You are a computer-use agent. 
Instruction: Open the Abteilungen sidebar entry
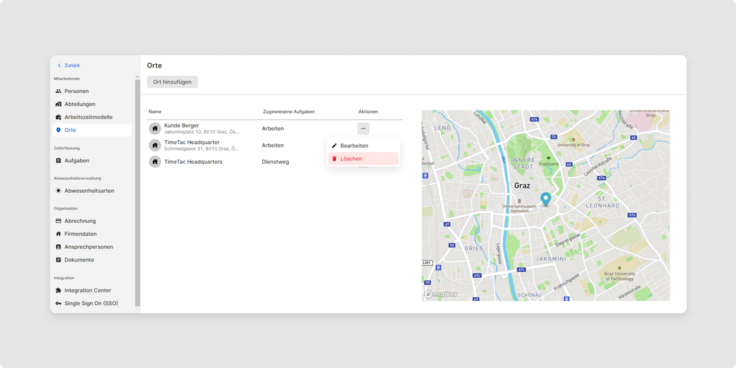(92, 104)
